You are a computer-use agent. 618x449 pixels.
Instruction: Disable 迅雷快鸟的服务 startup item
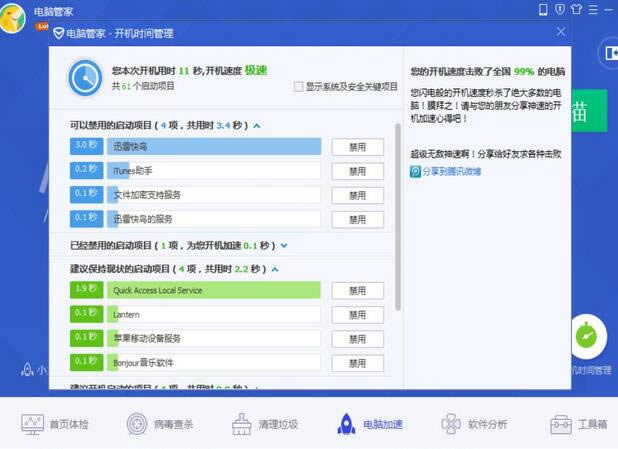(357, 220)
